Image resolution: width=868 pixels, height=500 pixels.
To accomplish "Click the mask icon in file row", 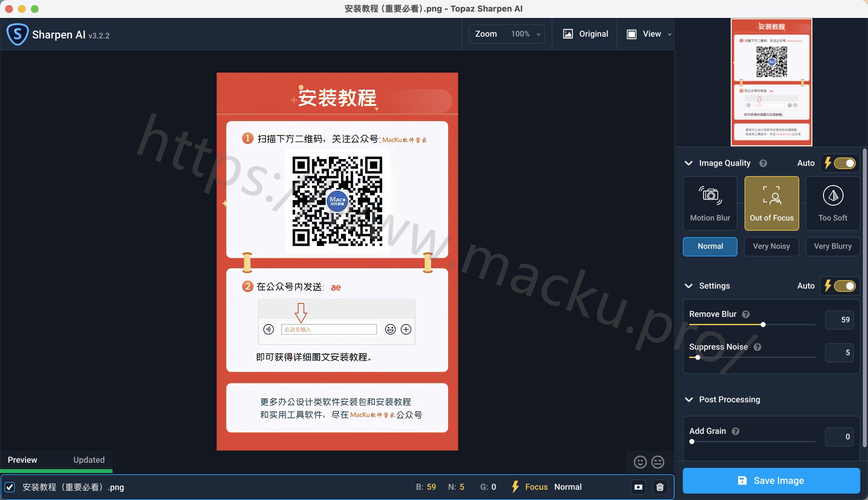I will click(x=638, y=487).
